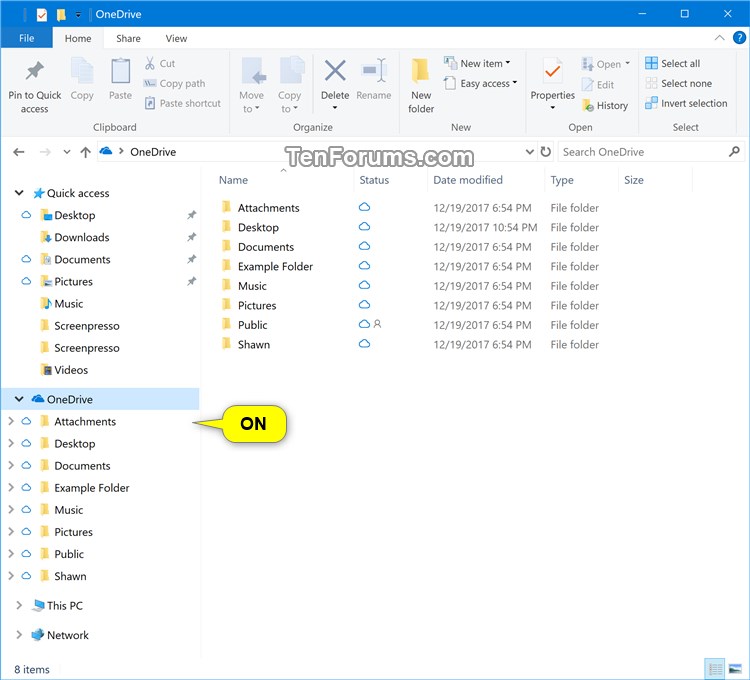Click Select none
The height and width of the screenshot is (680, 750).
click(x=678, y=83)
